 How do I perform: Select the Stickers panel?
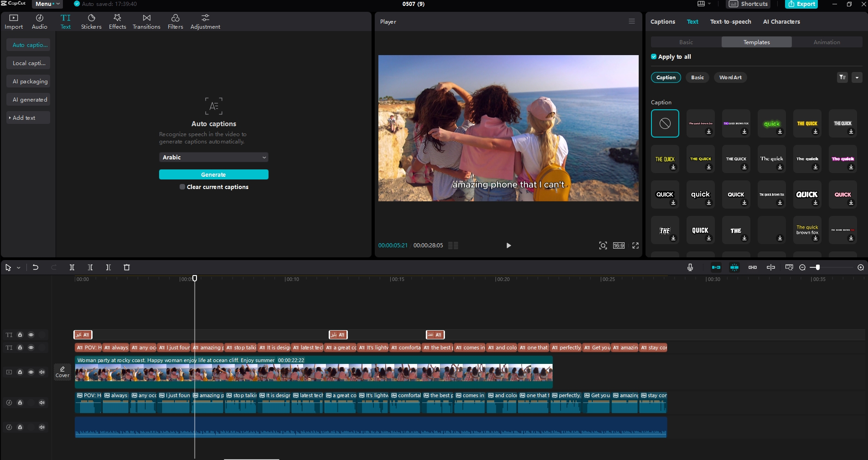(91, 21)
